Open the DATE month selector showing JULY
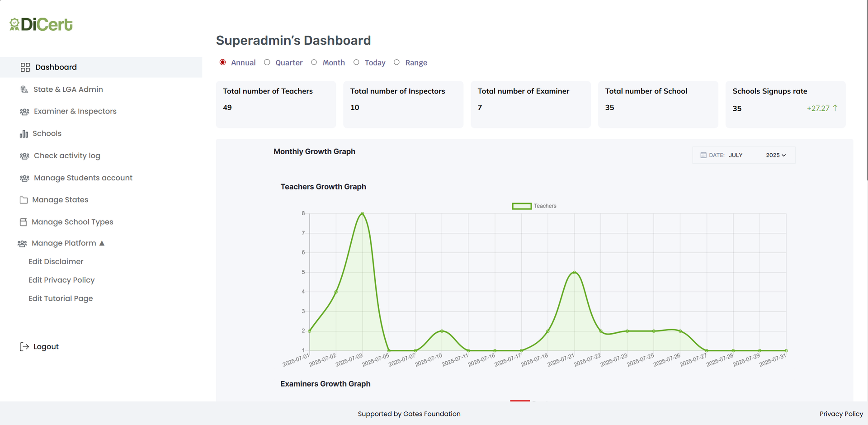 click(x=736, y=155)
